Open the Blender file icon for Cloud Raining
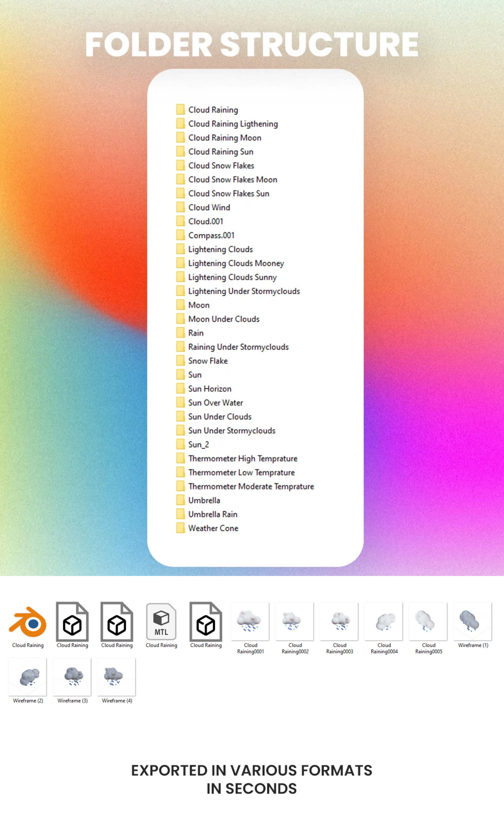Viewport: 504px width, 828px height. click(28, 622)
